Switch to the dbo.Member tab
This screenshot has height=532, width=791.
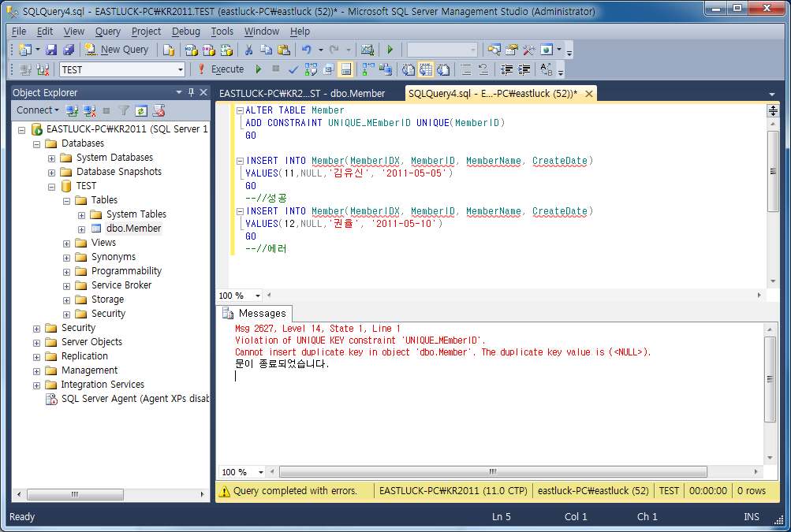tap(302, 93)
